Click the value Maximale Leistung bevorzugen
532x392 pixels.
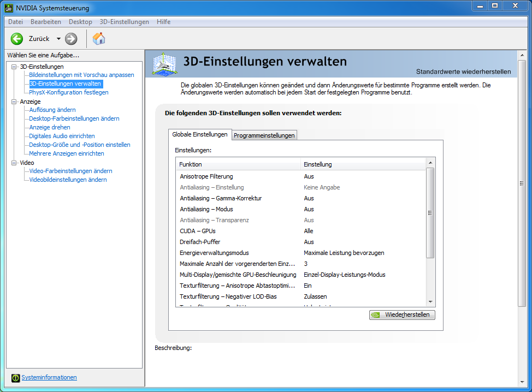pyautogui.click(x=344, y=253)
